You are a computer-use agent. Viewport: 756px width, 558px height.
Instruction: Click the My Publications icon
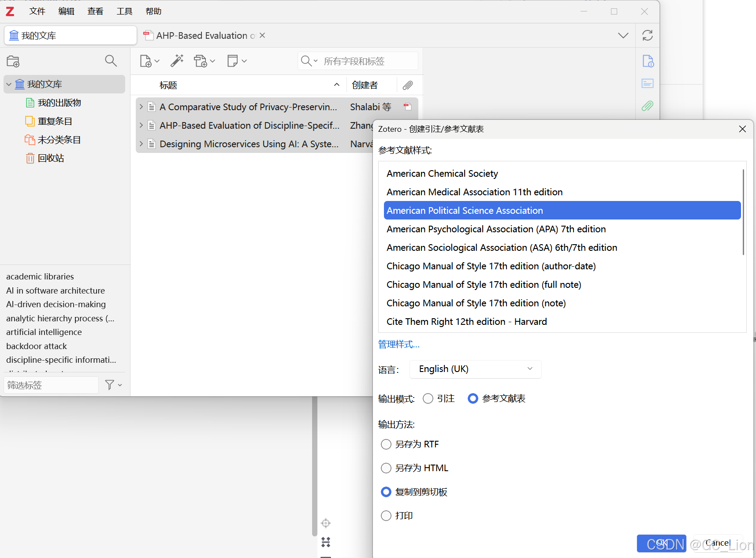pyautogui.click(x=30, y=103)
